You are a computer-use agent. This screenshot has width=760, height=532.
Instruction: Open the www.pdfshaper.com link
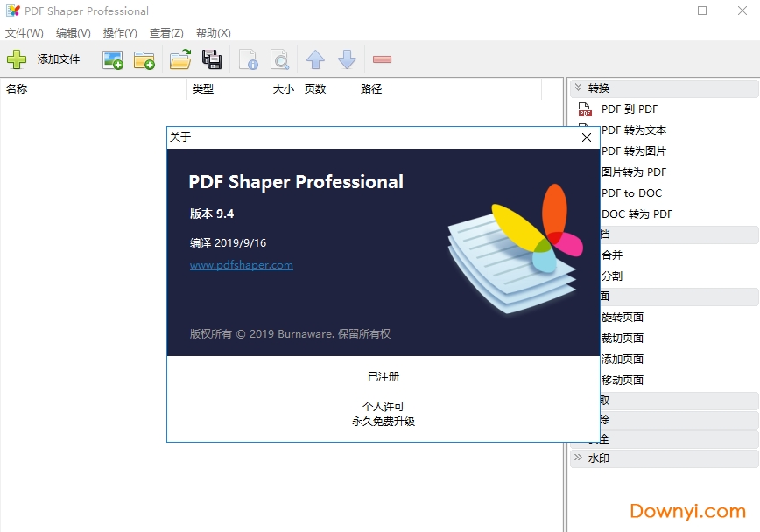[242, 265]
